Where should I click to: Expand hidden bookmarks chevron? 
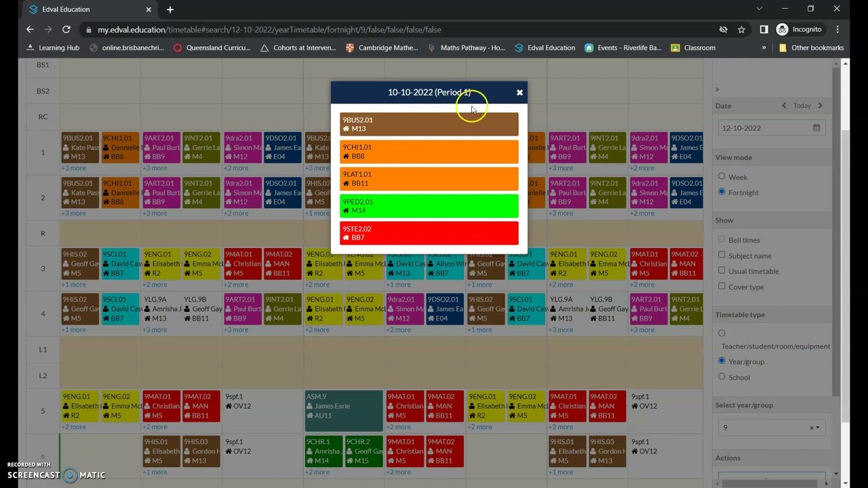point(764,48)
